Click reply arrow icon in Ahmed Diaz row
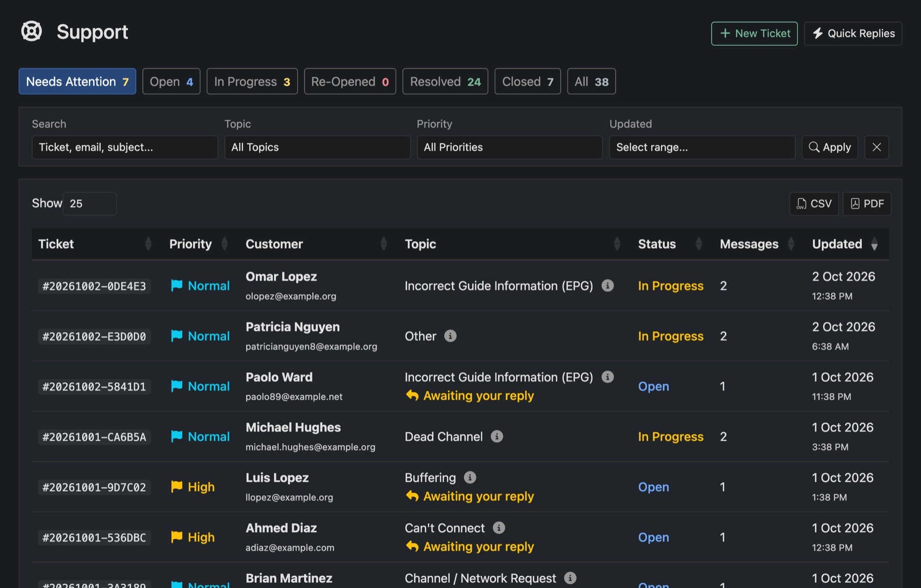Image resolution: width=921 pixels, height=588 pixels. [412, 546]
